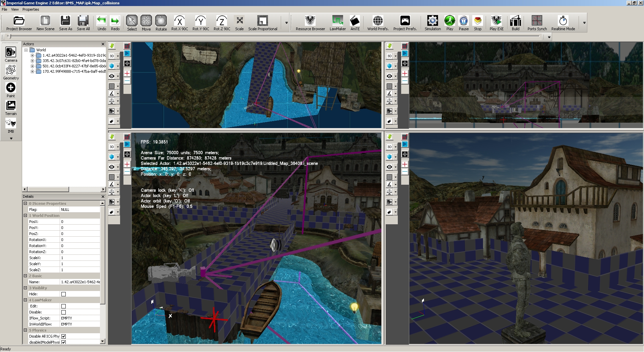Expand the 335.42 actor folder

point(33,61)
